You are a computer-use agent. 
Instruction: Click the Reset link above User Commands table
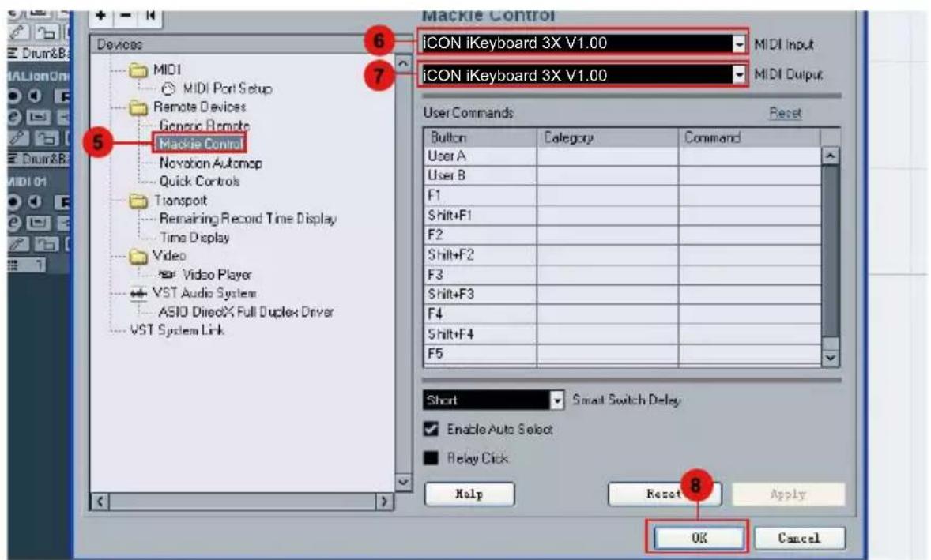[785, 113]
